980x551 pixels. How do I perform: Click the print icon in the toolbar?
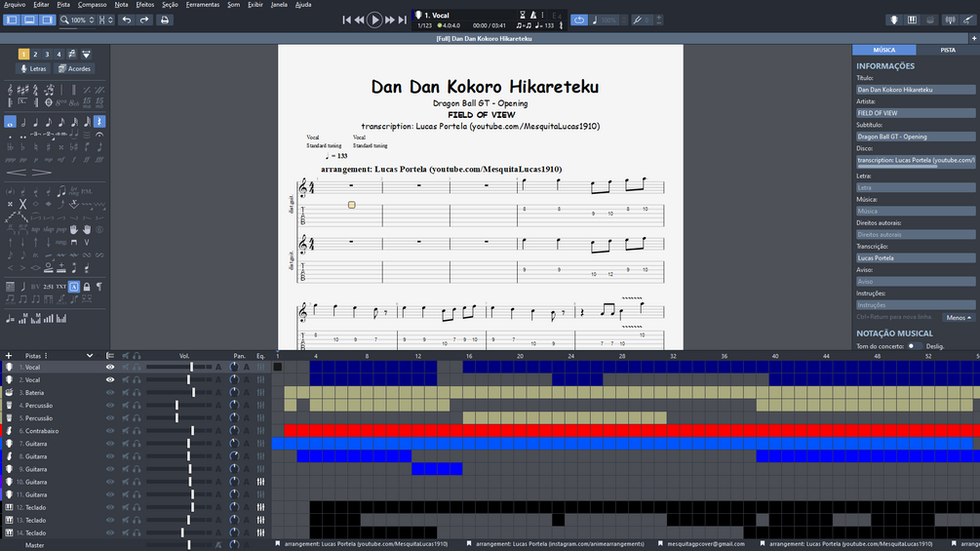[165, 20]
